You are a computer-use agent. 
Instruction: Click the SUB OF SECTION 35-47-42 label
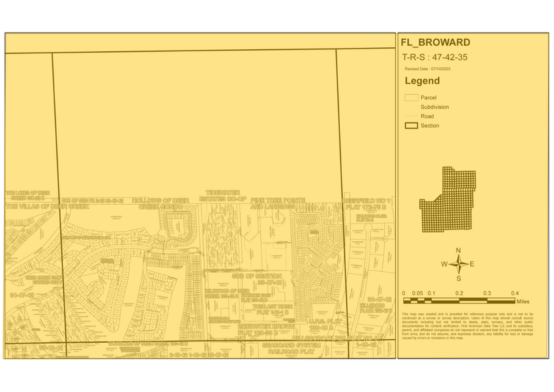tap(257, 279)
